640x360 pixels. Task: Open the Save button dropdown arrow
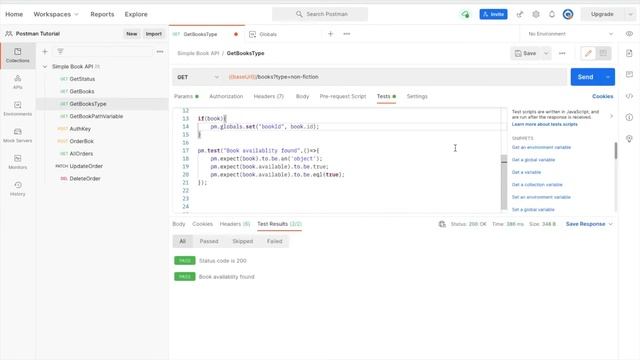coord(546,53)
